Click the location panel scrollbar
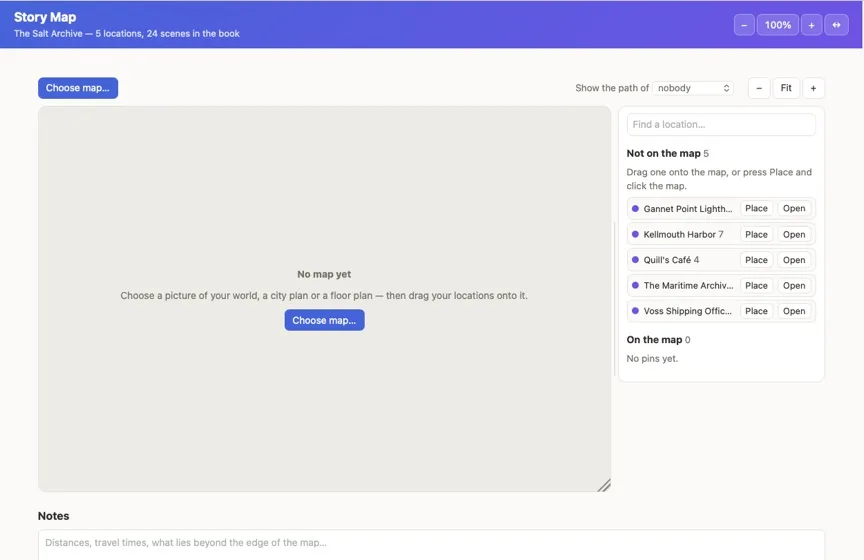864x560 pixels. pyautogui.click(x=614, y=299)
